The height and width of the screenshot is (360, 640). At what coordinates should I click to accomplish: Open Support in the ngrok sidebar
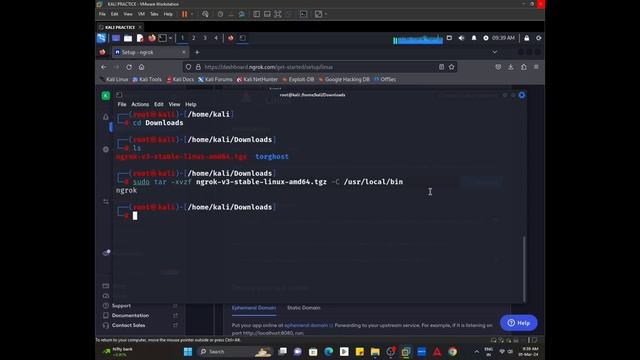pyautogui.click(x=121, y=306)
